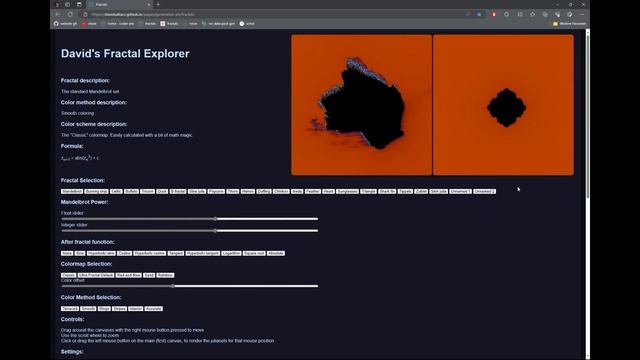Select the Thorn fractal
Image resolution: width=640 pixels, height=360 pixels.
click(233, 191)
